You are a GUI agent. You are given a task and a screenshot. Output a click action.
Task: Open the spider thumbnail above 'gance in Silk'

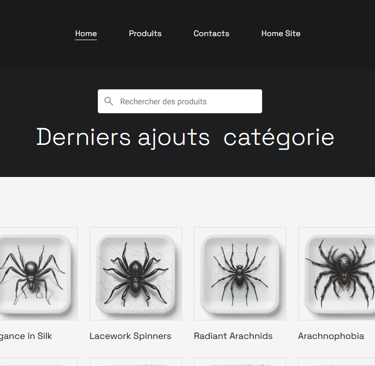click(x=39, y=274)
